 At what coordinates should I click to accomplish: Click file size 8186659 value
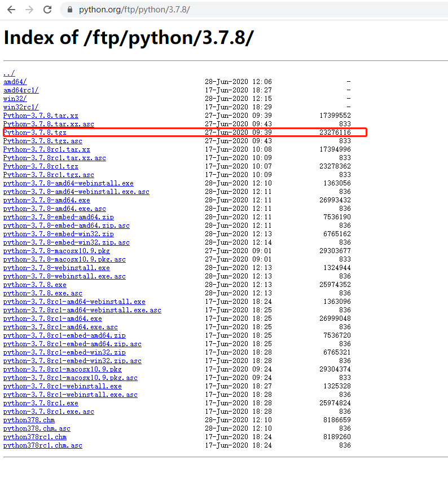tap(337, 420)
